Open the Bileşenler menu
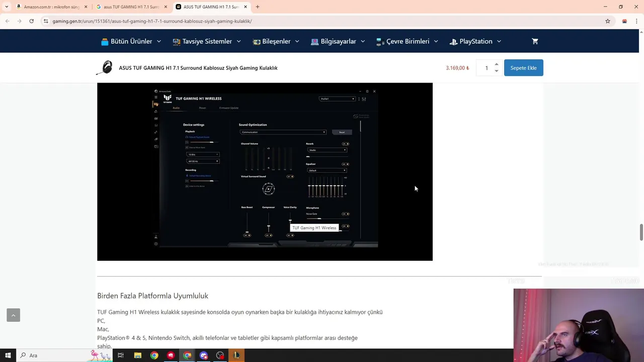644x362 pixels. pos(276,41)
